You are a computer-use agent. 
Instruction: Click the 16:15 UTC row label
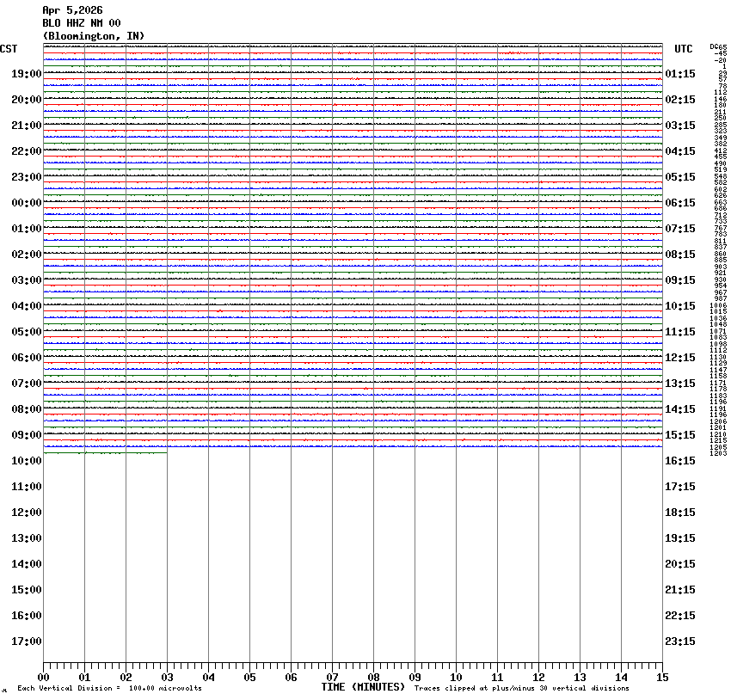[679, 460]
